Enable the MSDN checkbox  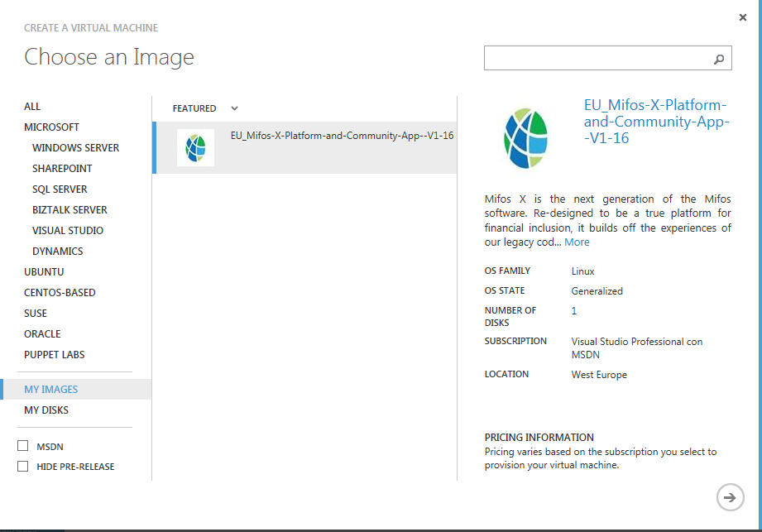pos(23,446)
